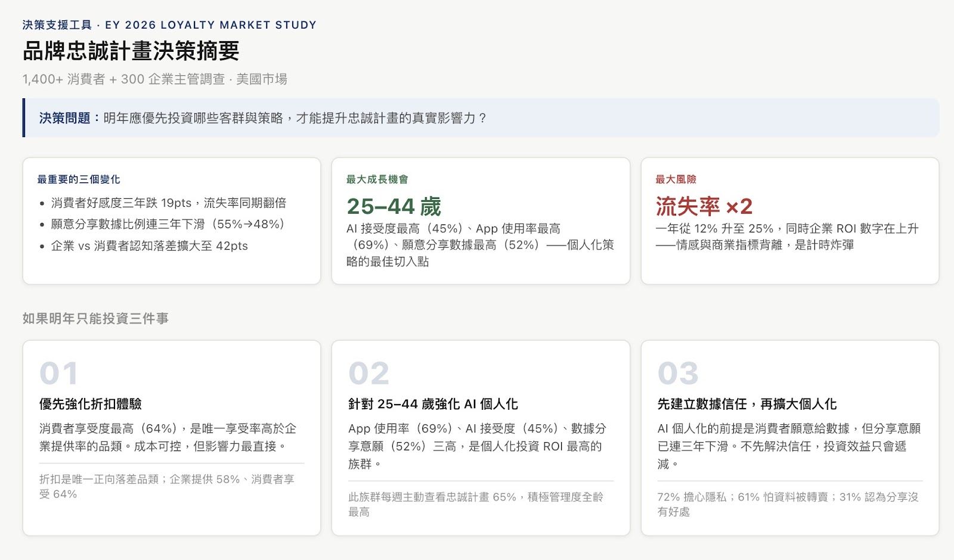Click the bullet about 認知落差擴大至 42pts

click(x=150, y=246)
